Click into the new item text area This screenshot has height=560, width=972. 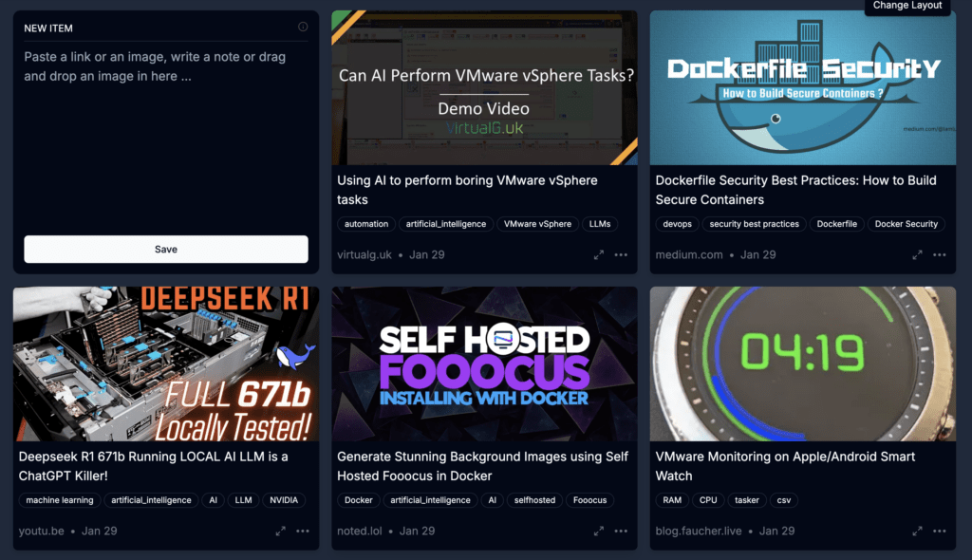[166, 133]
